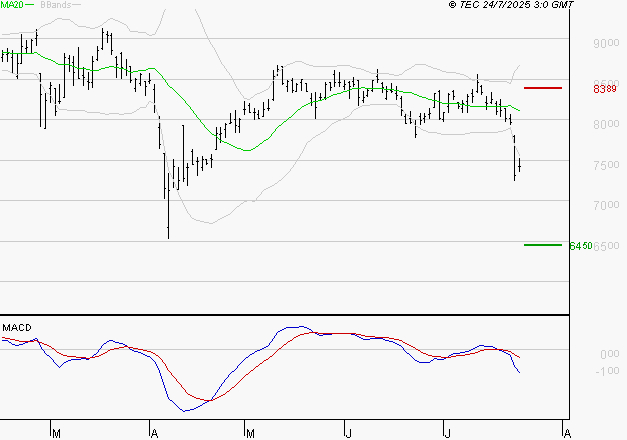Screen dimensions: 627x440
Task: Click the second J month label
Action: coord(447,434)
